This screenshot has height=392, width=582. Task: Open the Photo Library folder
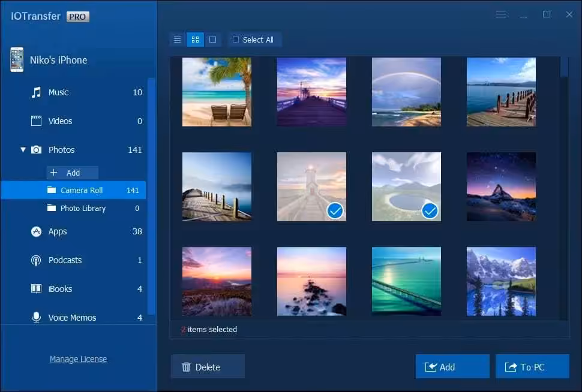tap(83, 208)
